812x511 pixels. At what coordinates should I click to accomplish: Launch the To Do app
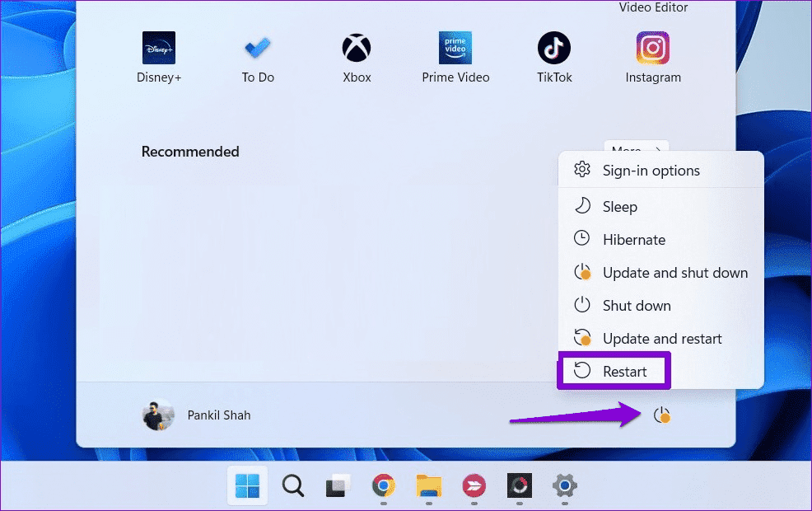[x=258, y=57]
